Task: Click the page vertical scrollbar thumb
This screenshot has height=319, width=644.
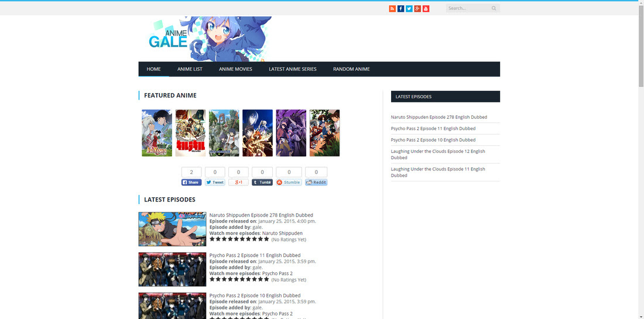Action: (640, 45)
